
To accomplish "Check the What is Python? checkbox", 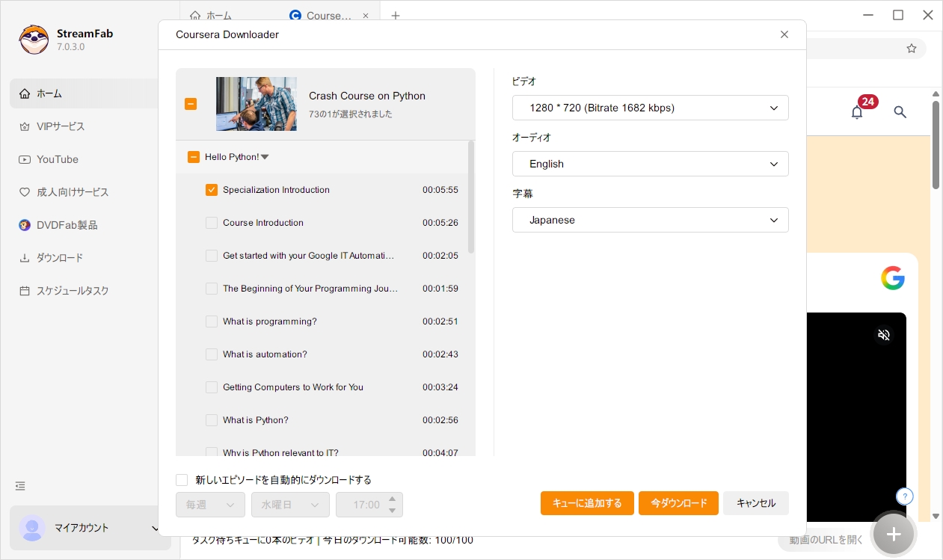I will point(212,420).
